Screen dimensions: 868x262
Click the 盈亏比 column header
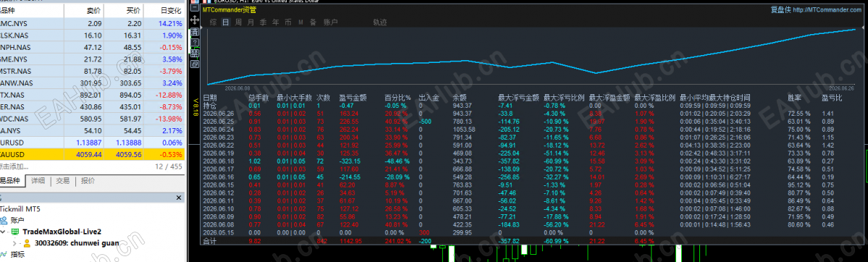(x=832, y=98)
